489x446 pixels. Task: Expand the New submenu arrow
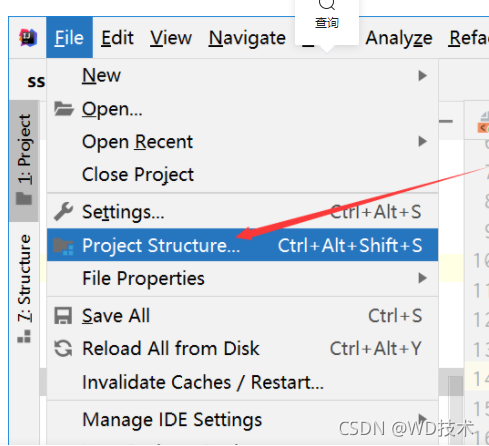422,76
